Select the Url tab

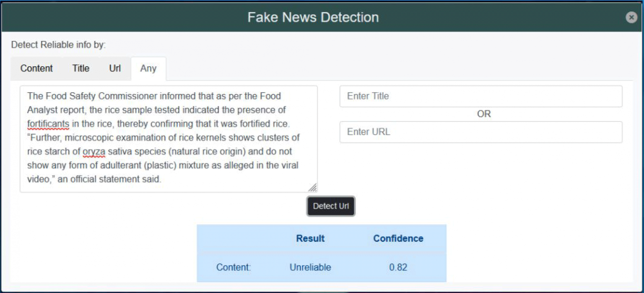114,68
